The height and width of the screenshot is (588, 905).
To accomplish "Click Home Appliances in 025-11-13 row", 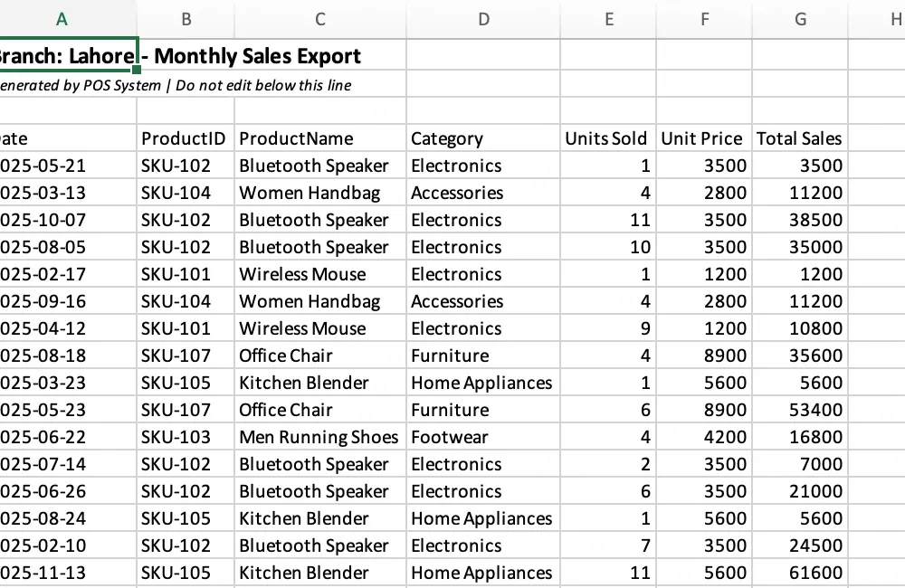I will coord(483,573).
